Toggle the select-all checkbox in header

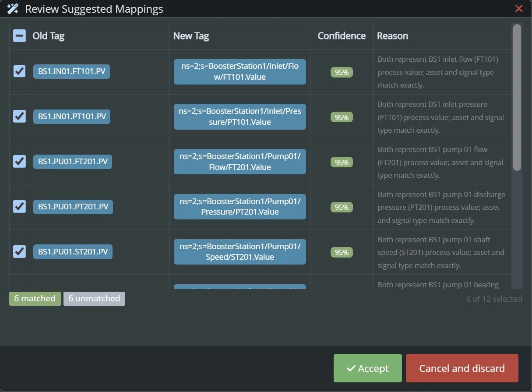19,36
